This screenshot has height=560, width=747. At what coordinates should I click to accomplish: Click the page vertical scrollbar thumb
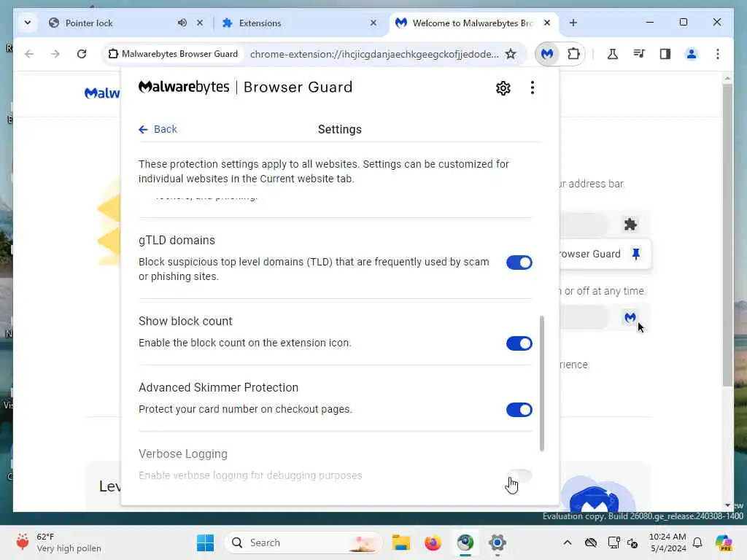(x=727, y=236)
